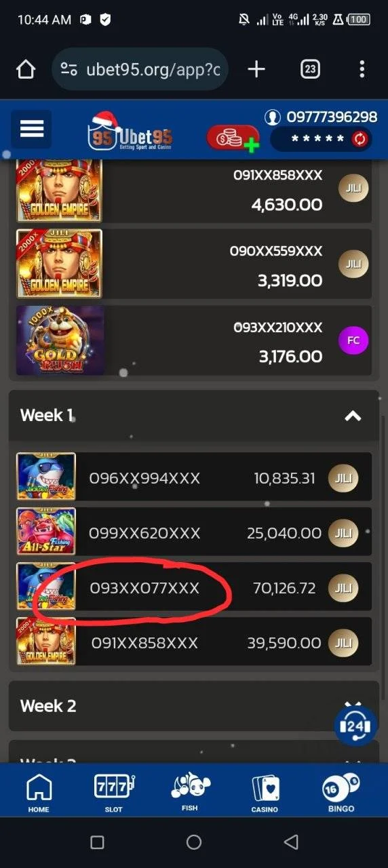
Task: Go to browser home page icon
Action: [25, 69]
